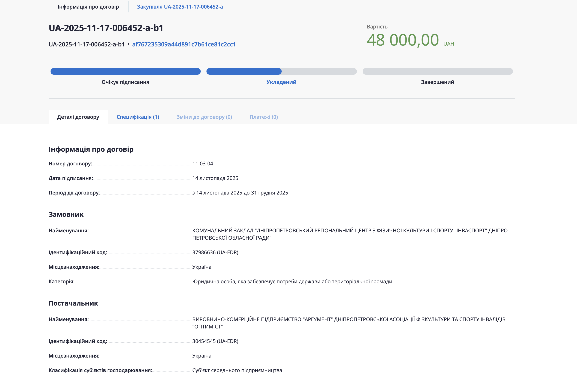Image resolution: width=577 pixels, height=392 pixels.
Task: Click the 48 000,00 contract value amount
Action: point(403,40)
